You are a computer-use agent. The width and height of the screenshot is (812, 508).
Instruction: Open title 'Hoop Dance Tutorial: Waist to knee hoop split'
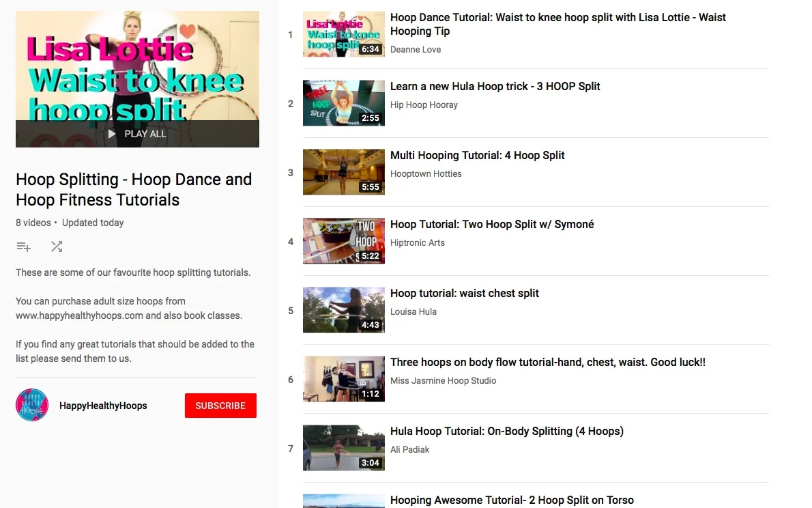point(557,24)
